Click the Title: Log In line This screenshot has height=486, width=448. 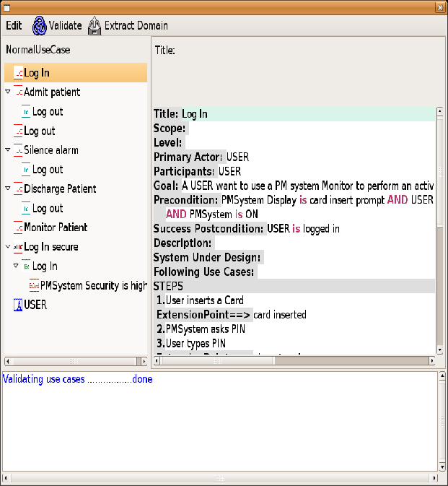(x=294, y=114)
